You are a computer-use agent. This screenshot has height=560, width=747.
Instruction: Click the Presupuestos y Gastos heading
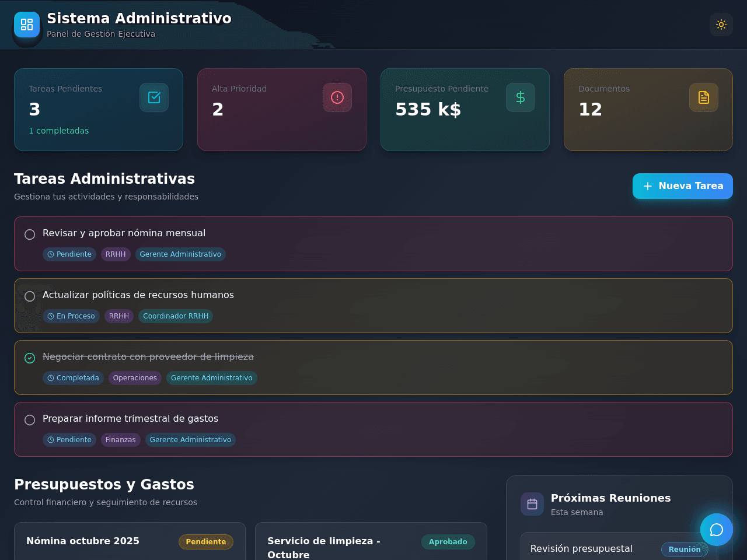click(x=104, y=484)
